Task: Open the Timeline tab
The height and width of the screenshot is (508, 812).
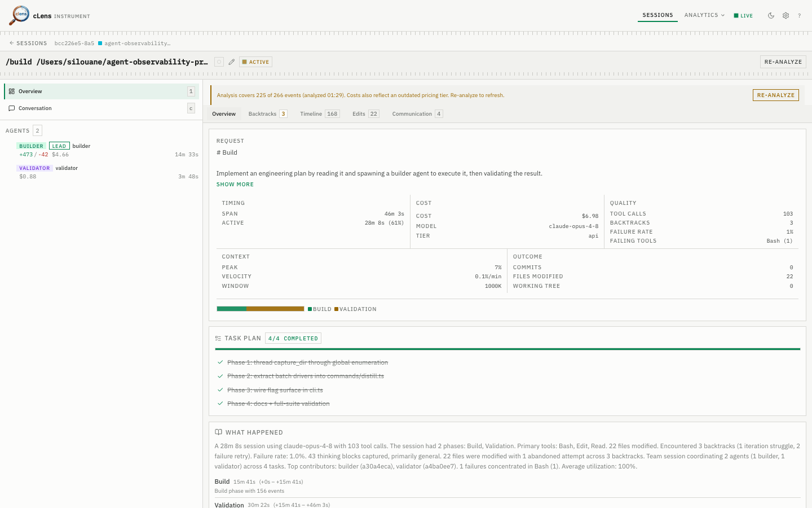Action: (320, 114)
